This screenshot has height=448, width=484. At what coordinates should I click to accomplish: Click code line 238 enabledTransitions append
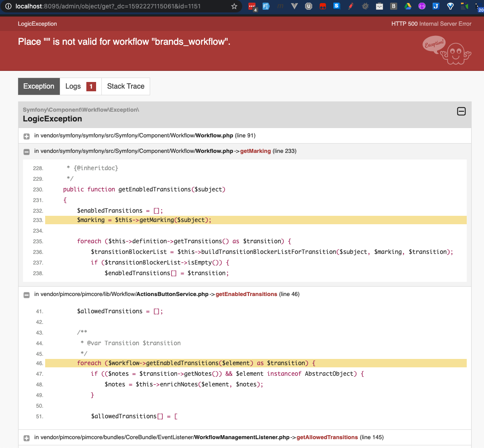(166, 273)
